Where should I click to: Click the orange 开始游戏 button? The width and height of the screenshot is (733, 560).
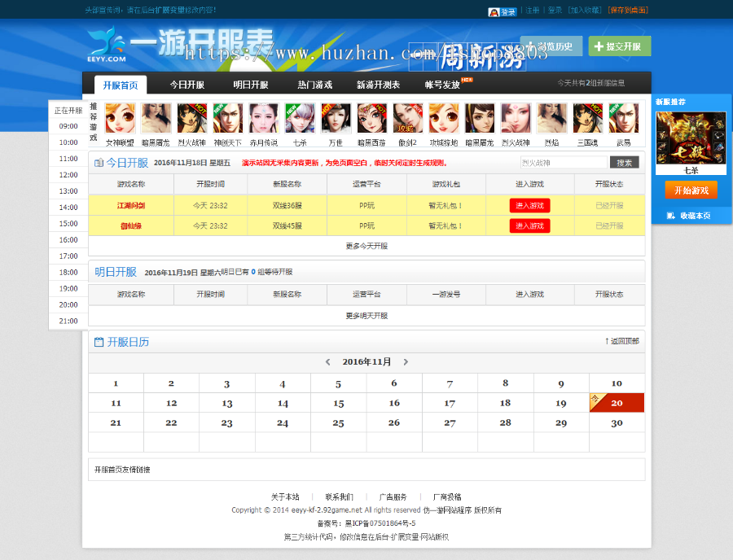point(691,190)
